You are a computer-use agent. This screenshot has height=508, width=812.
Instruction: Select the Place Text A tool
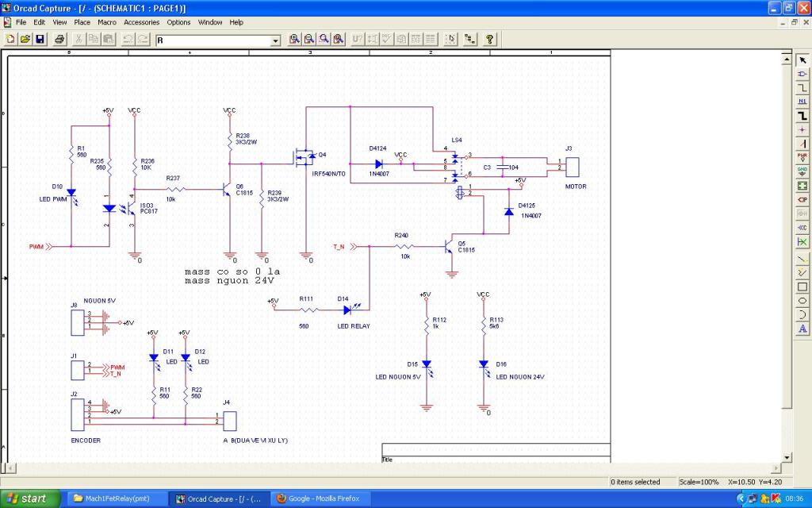click(x=802, y=329)
